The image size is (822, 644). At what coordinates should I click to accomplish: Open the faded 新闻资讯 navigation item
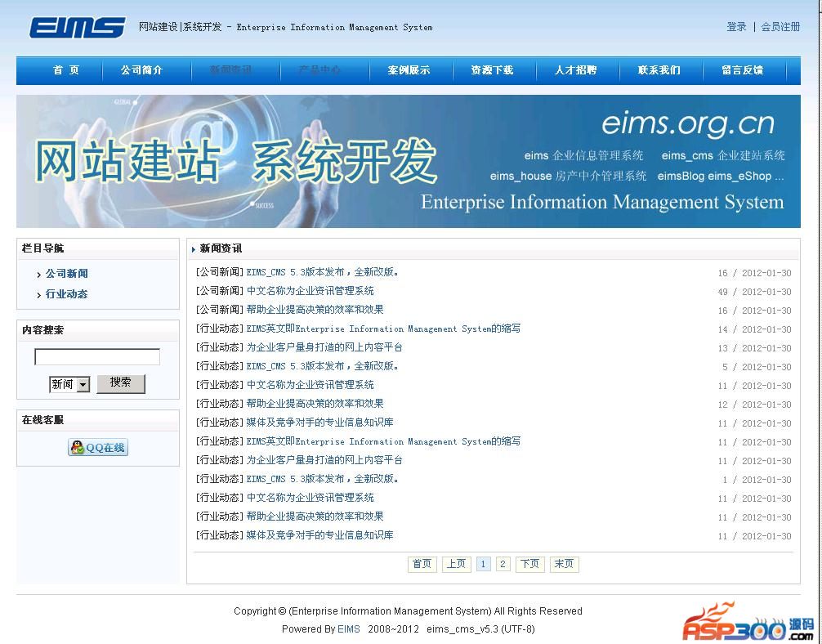[x=230, y=70]
